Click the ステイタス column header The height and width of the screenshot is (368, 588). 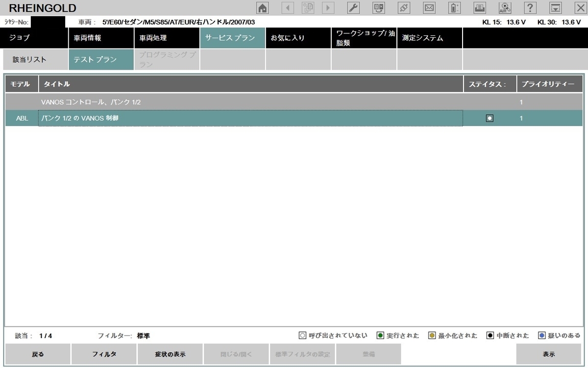(490, 84)
